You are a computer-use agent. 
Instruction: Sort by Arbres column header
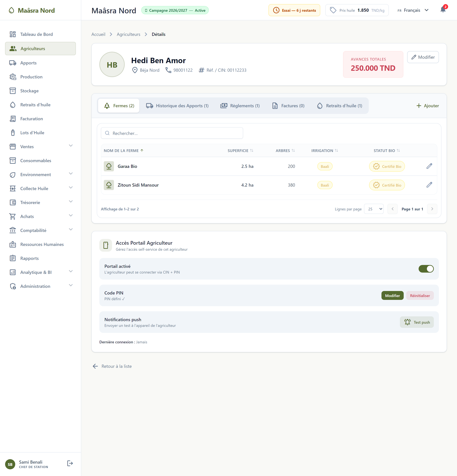(x=285, y=151)
